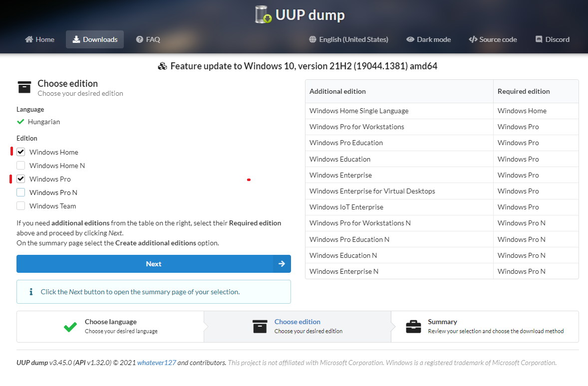
Task: Select the Windows Team checkbox
Action: coord(20,206)
